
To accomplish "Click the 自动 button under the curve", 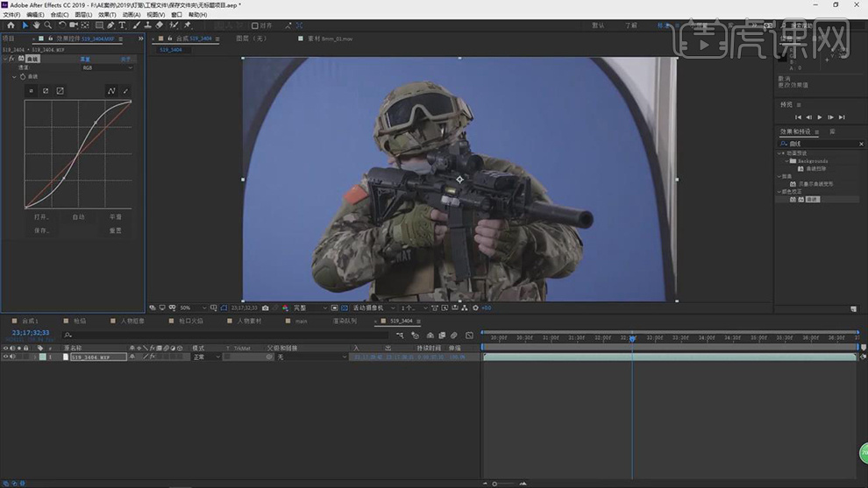I will coord(78,216).
